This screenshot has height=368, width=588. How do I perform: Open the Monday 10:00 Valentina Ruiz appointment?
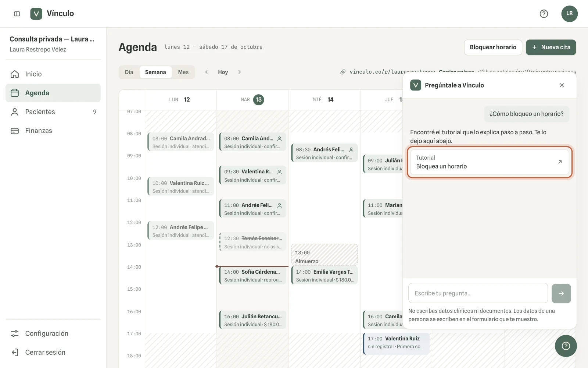point(180,187)
